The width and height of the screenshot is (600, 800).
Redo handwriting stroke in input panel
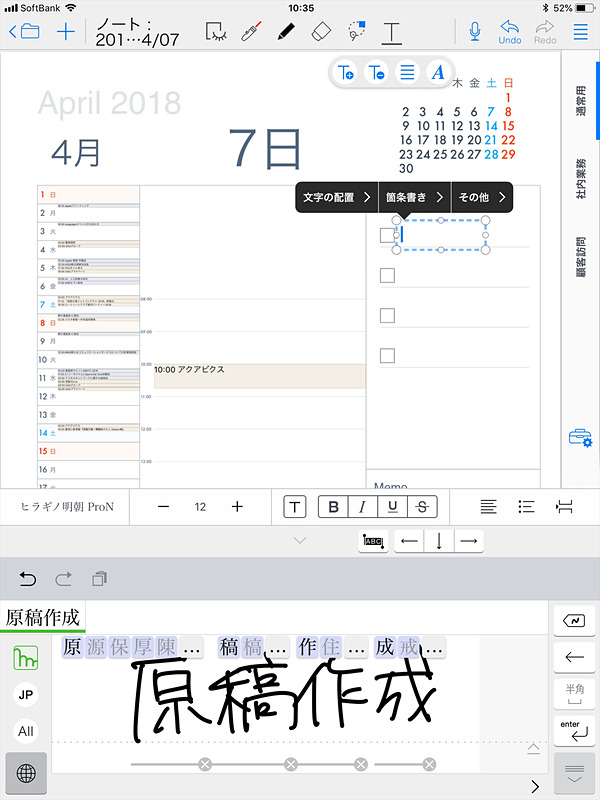(63, 579)
